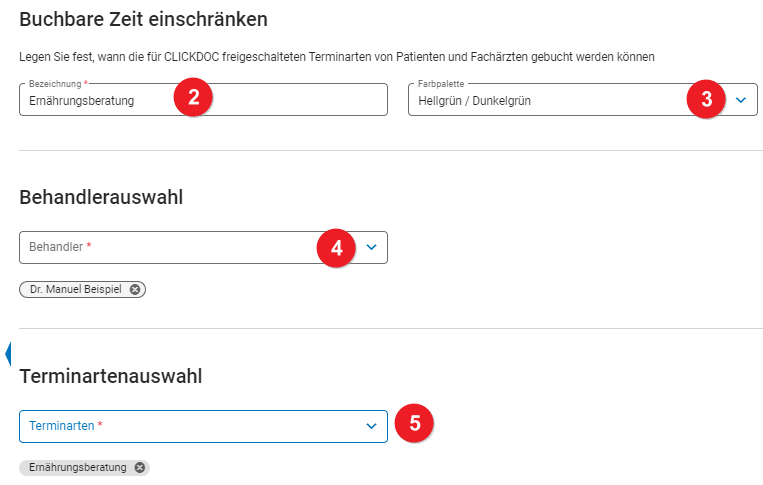Select the Dr. Manuel Beispiel chip label

(x=77, y=289)
